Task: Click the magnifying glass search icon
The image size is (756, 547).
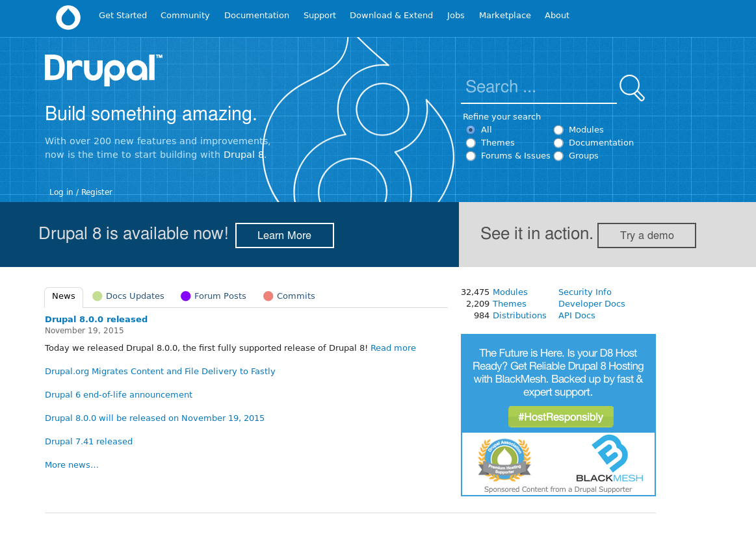Action: click(632, 88)
